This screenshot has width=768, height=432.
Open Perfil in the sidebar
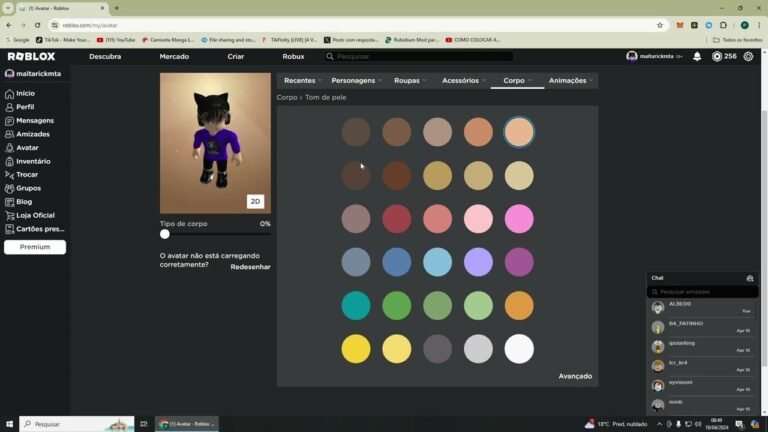20,107
